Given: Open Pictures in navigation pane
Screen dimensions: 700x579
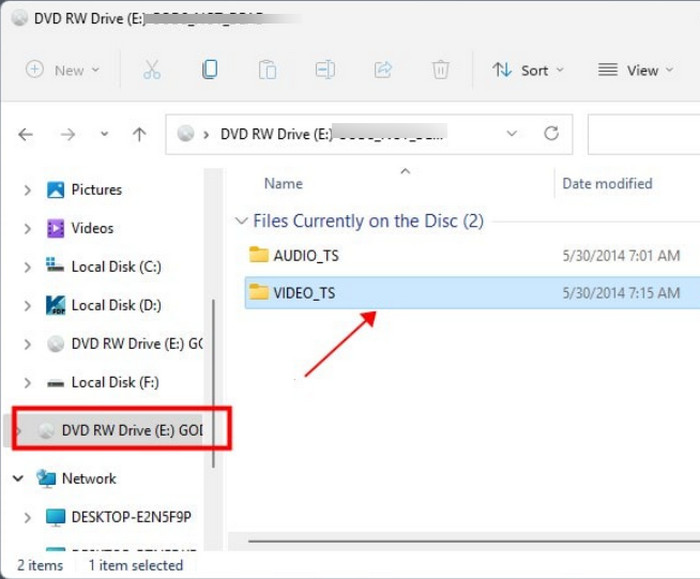Looking at the screenshot, I should pos(96,190).
